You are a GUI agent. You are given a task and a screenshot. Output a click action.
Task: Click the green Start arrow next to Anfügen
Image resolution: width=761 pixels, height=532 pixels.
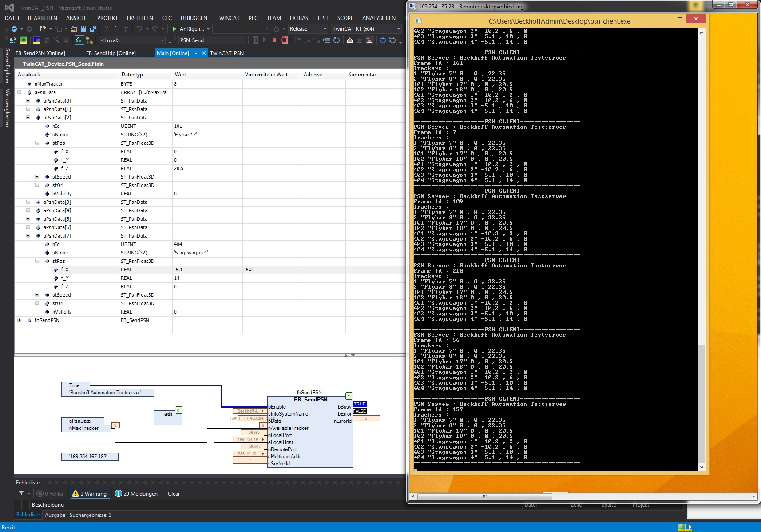pos(174,29)
